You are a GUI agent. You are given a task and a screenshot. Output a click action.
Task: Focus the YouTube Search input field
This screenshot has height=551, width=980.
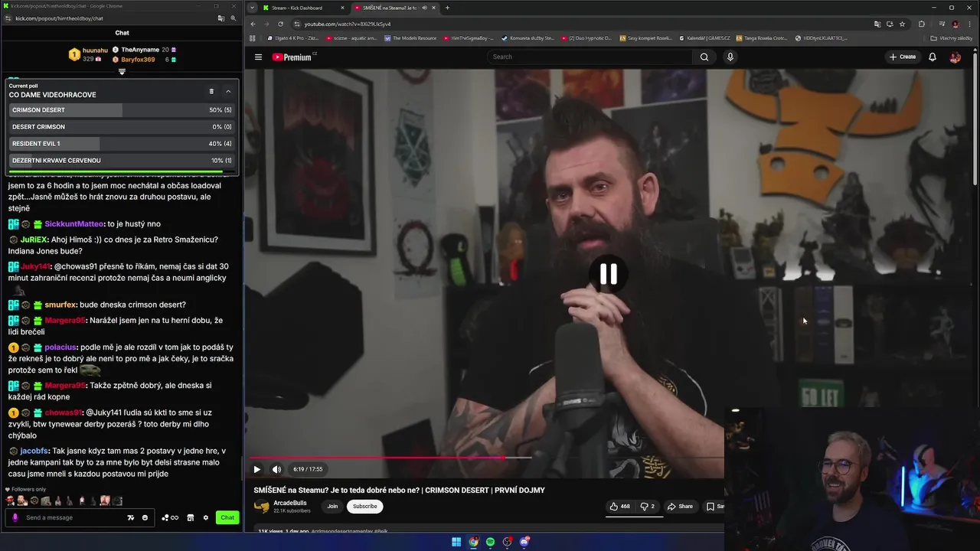pos(590,57)
